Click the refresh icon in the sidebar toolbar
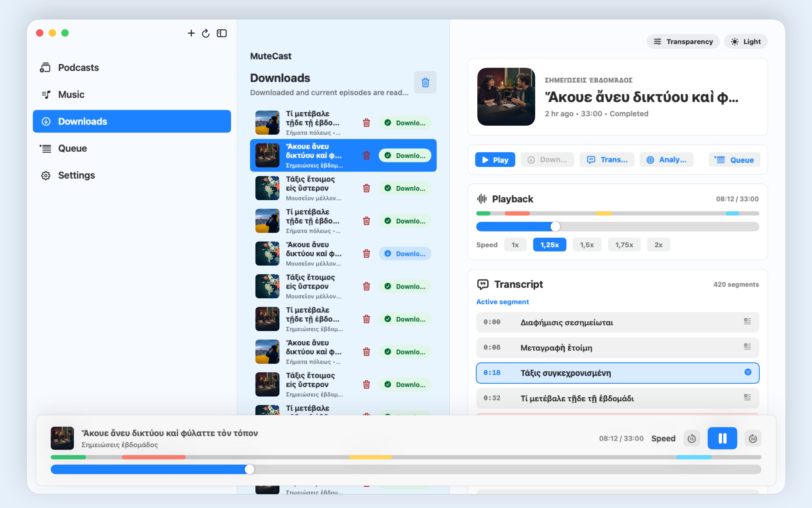Viewport: 812px width, 508px height. 206,33
